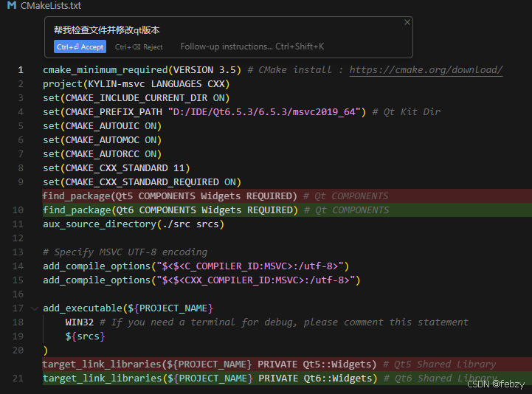Click the added find_package Qt6 line
Viewport: 532px width, 394px height.
pos(287,210)
